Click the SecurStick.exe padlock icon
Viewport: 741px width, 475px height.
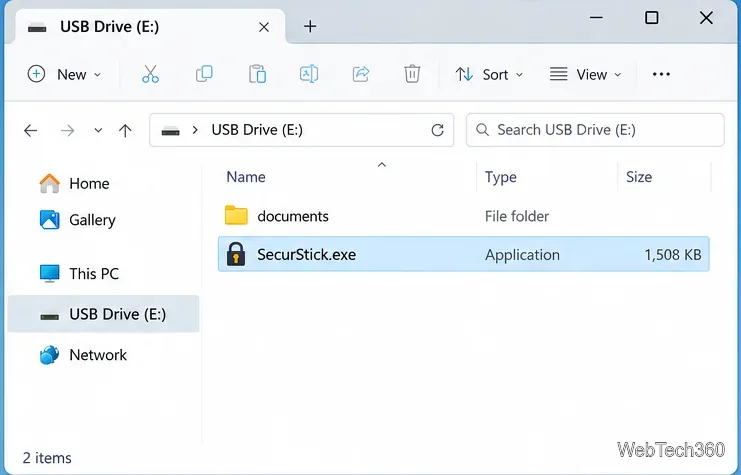coord(236,254)
